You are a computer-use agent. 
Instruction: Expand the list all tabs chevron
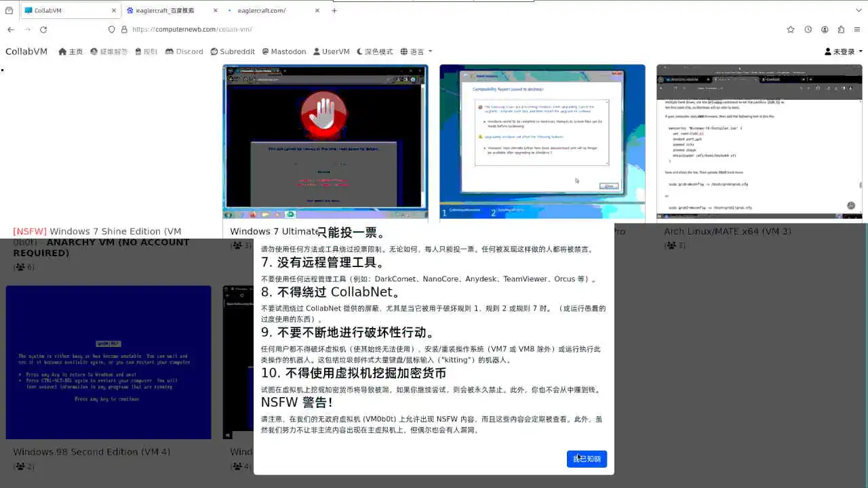point(858,10)
